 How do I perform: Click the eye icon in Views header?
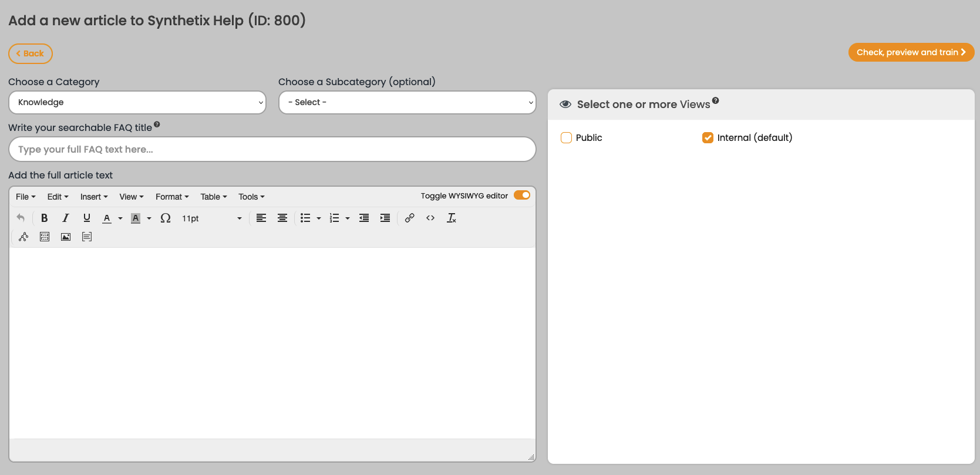565,105
